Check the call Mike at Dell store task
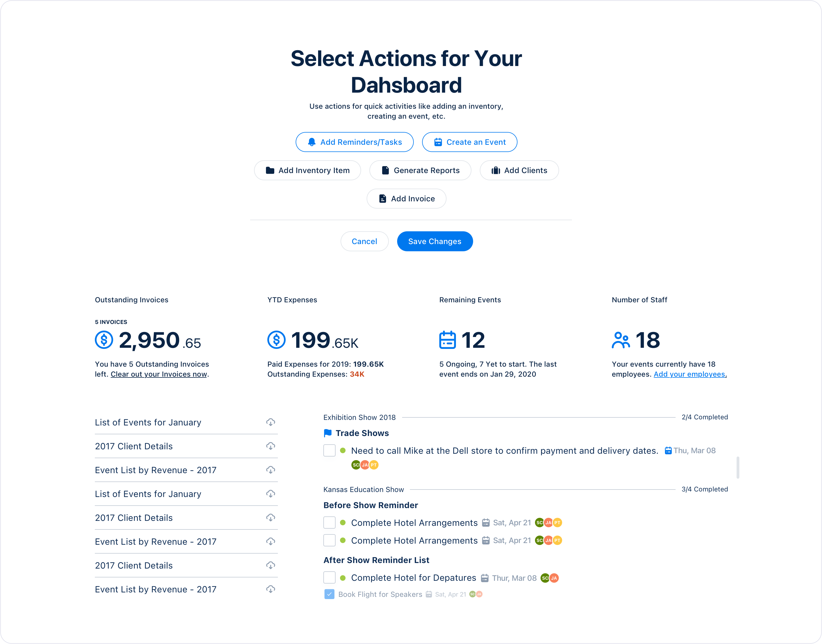The height and width of the screenshot is (644, 822). point(329,450)
